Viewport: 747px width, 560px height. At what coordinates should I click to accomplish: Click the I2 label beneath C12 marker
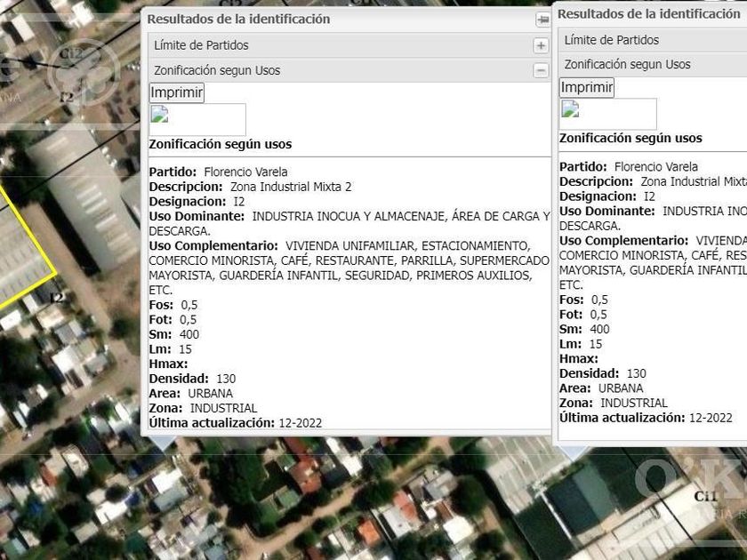[x=67, y=96]
